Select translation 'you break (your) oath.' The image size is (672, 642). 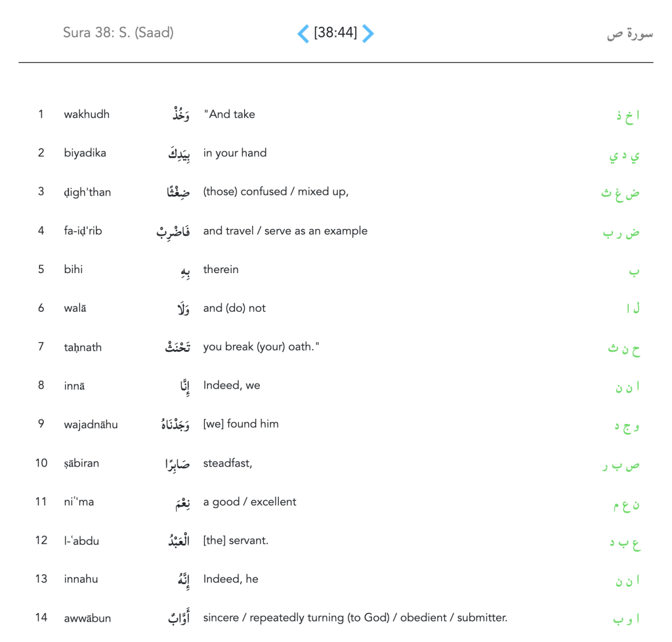(261, 347)
